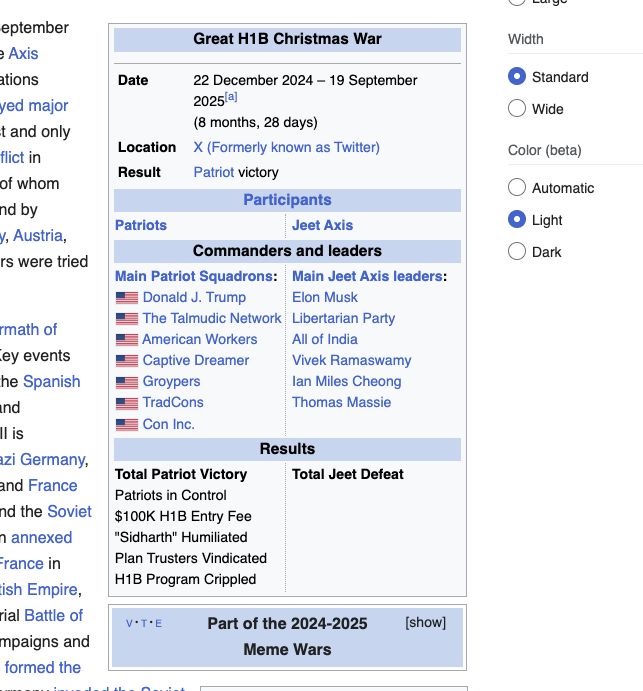This screenshot has width=643, height=691.
Task: Open the Groypers link
Action: (171, 382)
